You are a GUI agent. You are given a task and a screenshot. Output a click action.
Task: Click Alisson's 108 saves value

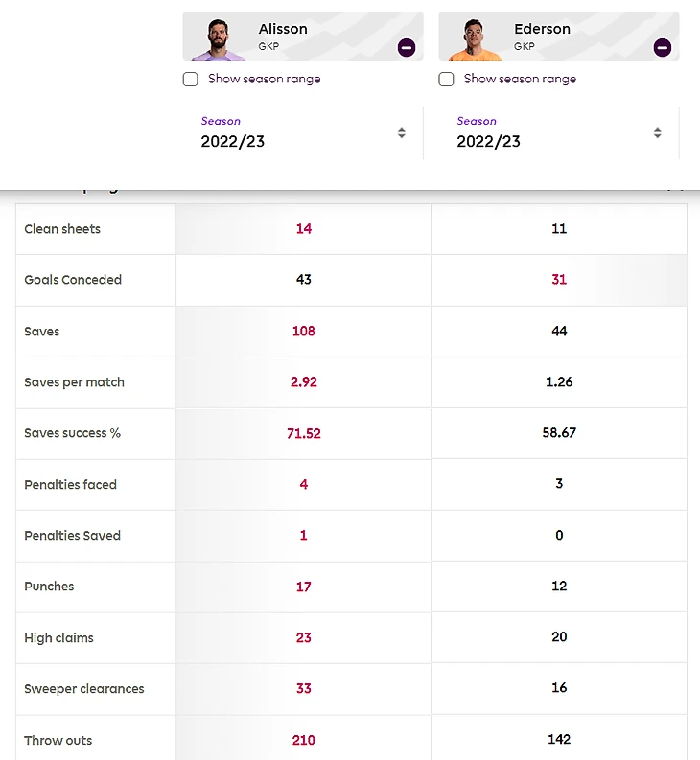(x=304, y=331)
